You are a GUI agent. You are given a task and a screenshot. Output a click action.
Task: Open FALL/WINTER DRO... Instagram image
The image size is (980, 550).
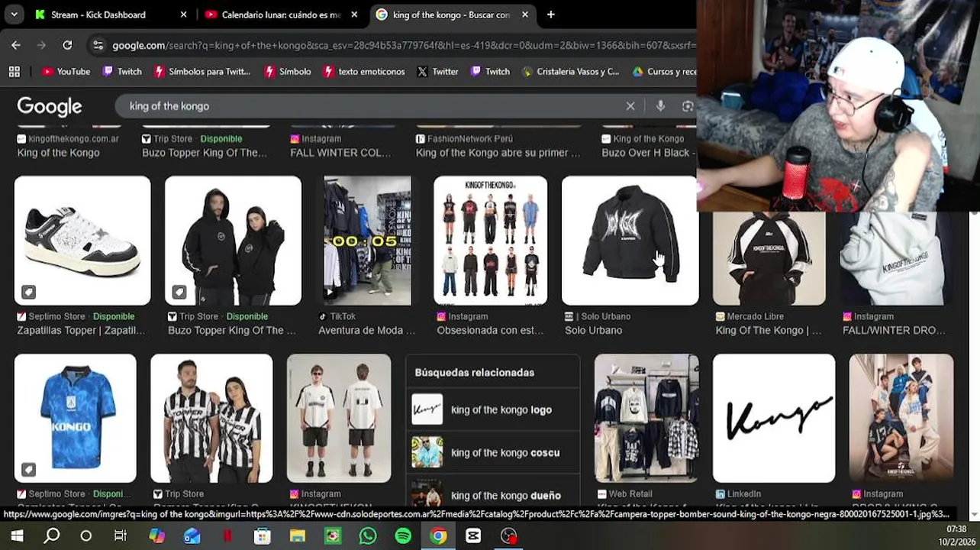896,258
